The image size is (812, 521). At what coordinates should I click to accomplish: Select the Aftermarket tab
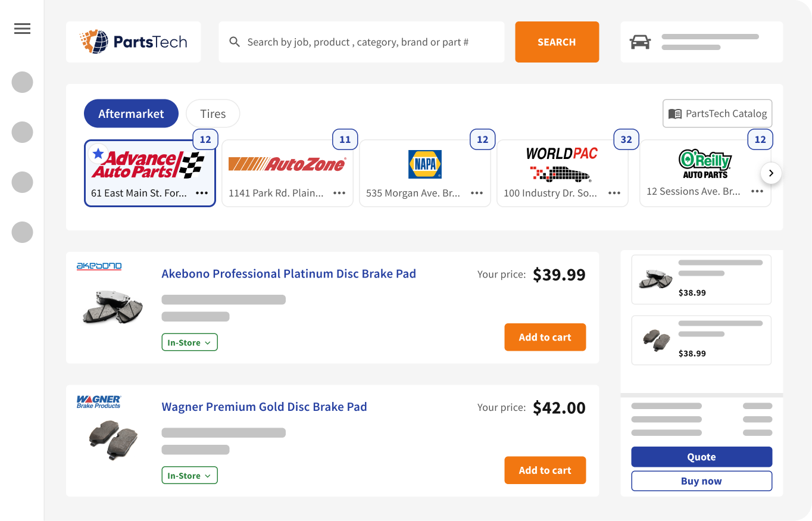(x=131, y=113)
